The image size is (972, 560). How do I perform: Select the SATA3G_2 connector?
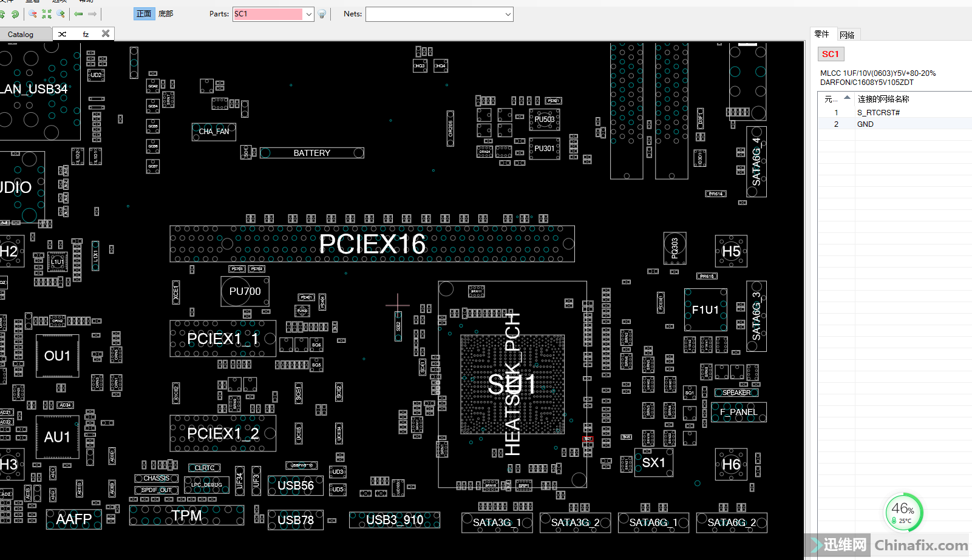coord(576,522)
